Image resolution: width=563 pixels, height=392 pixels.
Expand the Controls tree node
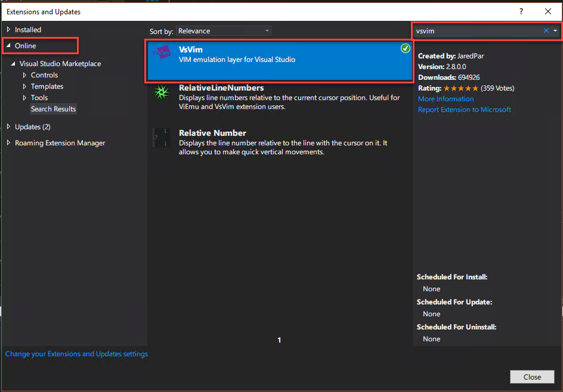tap(24, 75)
